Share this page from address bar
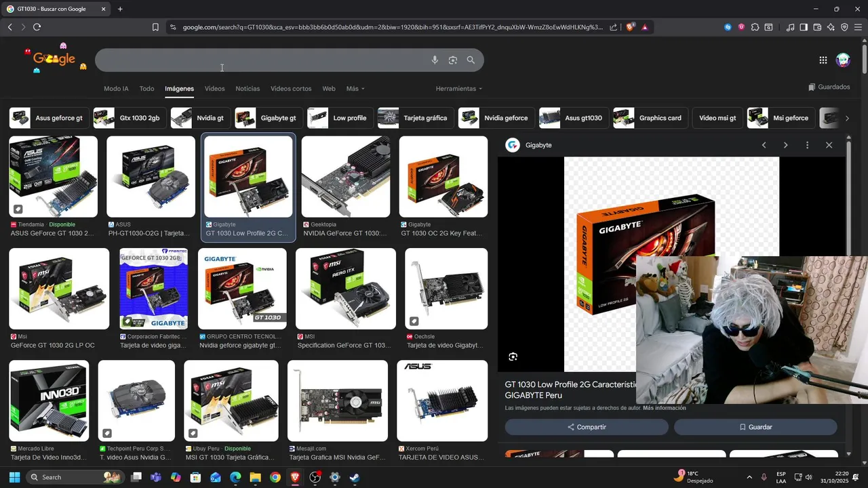 [614, 27]
